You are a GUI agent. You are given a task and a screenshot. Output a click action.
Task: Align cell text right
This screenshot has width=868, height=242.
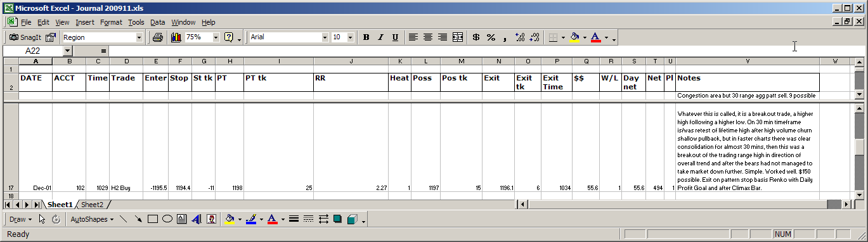click(x=443, y=37)
